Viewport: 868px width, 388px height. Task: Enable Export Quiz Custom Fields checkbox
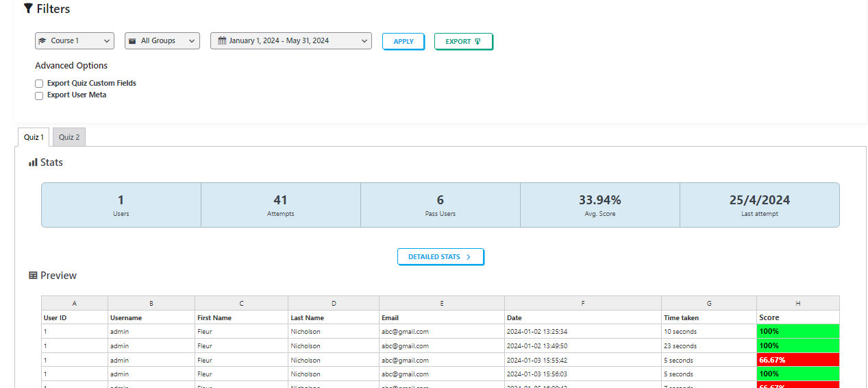click(39, 84)
